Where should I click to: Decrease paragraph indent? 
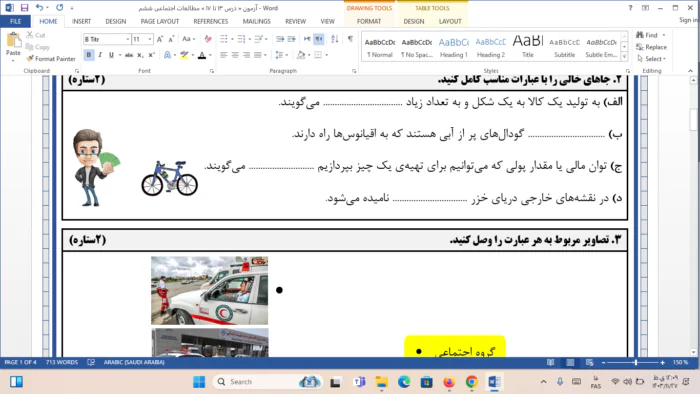pyautogui.click(x=280, y=39)
